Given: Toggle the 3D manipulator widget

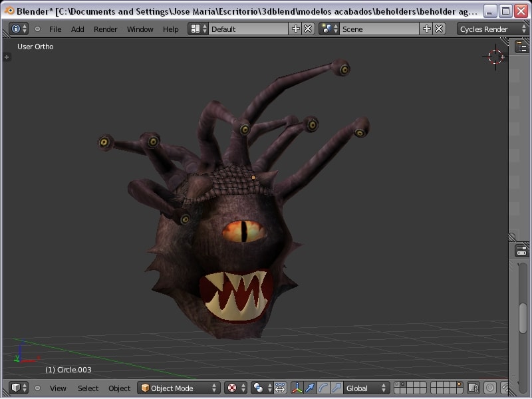Looking at the screenshot, I should tap(297, 388).
